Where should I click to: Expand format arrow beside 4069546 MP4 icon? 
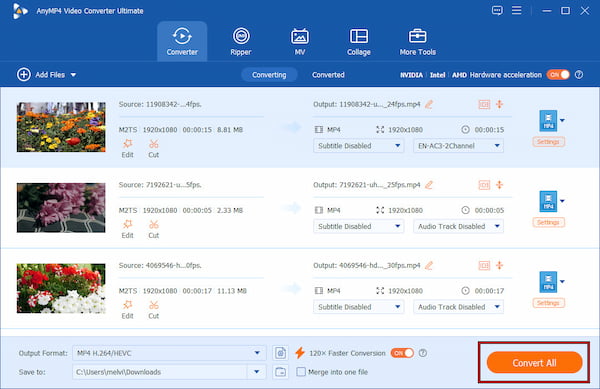pos(562,282)
